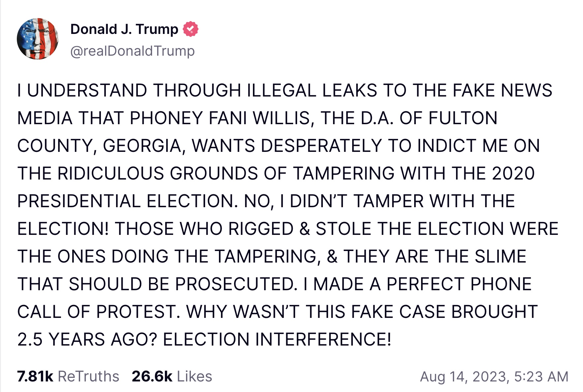Click the words FULTON in post text
Viewport: 583px width, 392px height.
463,118
